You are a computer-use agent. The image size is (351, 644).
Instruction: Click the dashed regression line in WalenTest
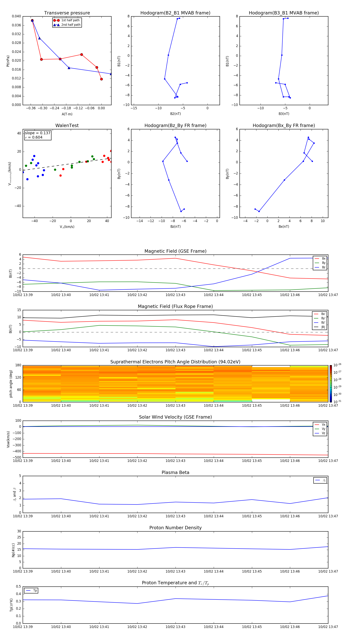[x=67, y=164]
